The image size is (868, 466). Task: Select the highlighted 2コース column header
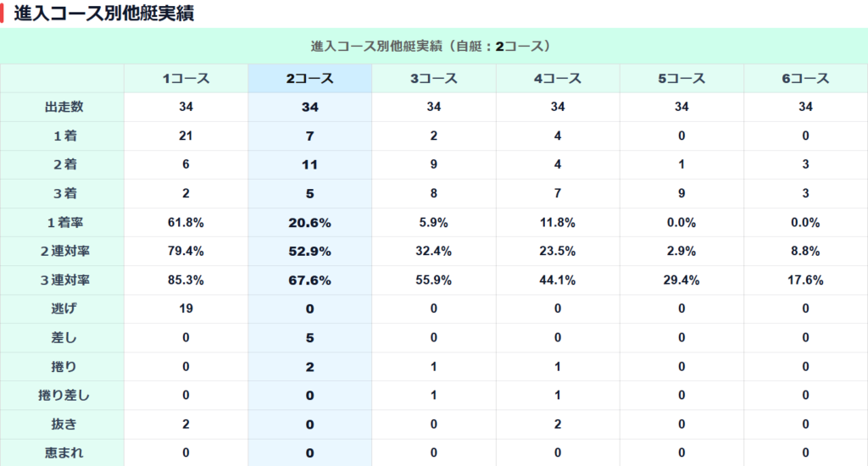tap(309, 79)
